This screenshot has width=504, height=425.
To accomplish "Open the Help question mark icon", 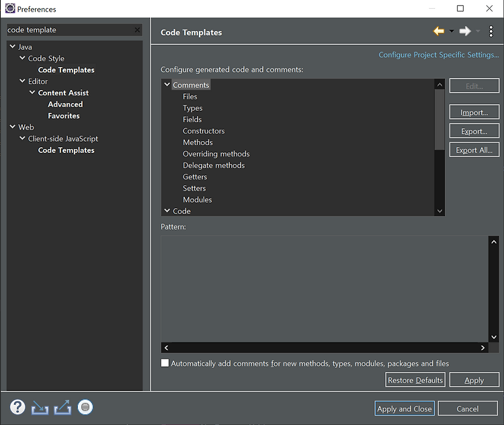I will tap(17, 407).
